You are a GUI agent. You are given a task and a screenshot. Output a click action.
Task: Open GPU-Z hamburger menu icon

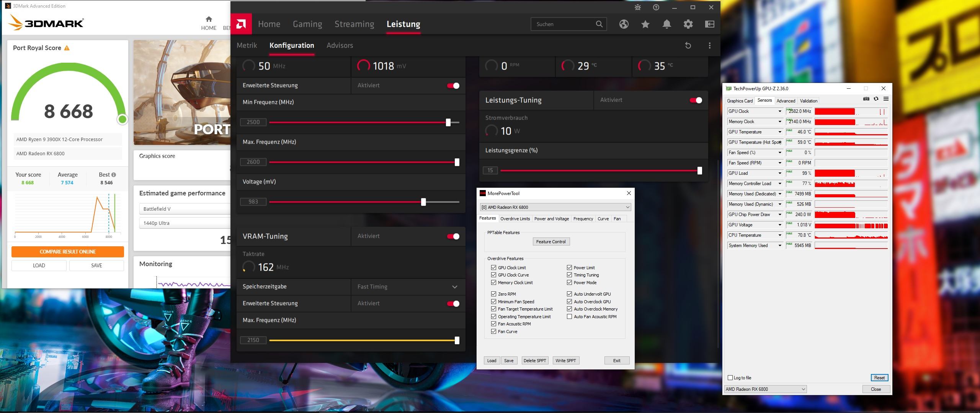886,99
